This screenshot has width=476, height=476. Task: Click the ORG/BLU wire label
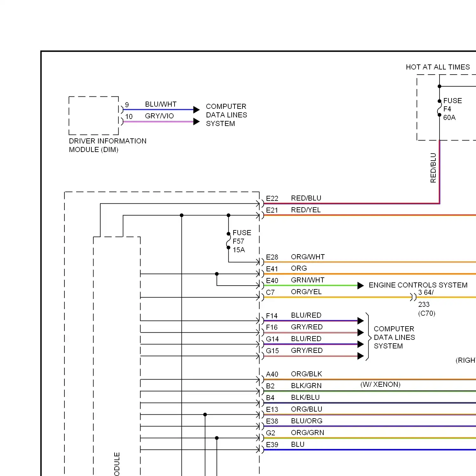pos(307,409)
